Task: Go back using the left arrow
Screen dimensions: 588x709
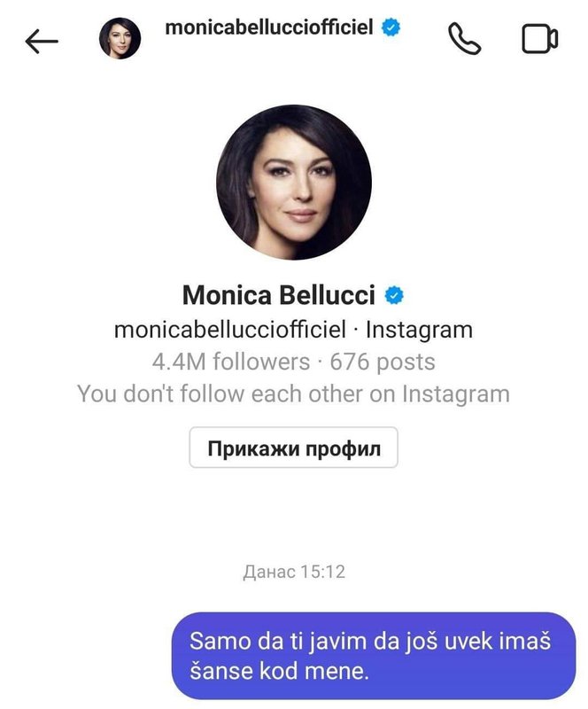Action: [42, 41]
